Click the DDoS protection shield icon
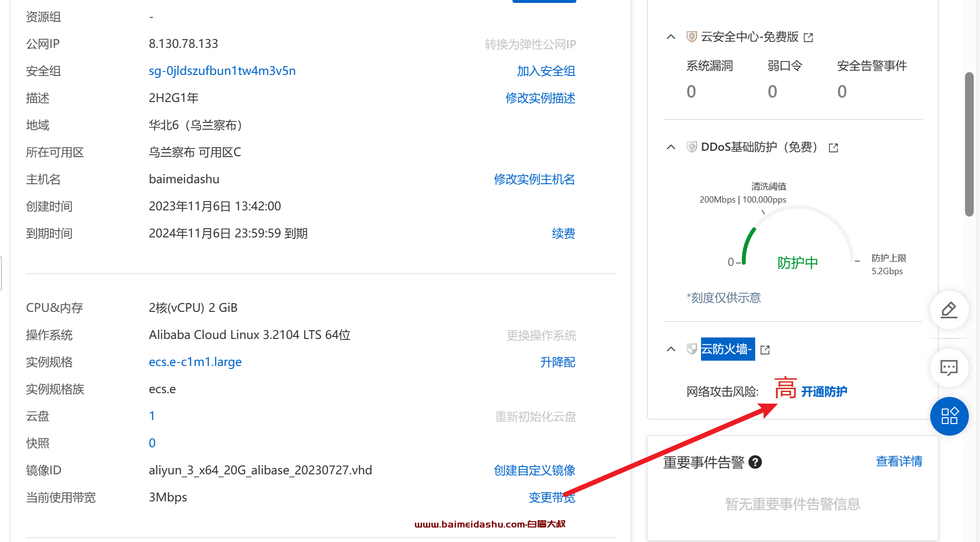Image resolution: width=980 pixels, height=542 pixels. point(691,147)
